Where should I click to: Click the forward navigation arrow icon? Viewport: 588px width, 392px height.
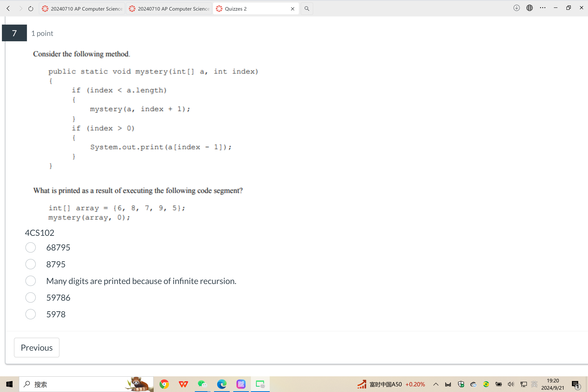[x=19, y=8]
